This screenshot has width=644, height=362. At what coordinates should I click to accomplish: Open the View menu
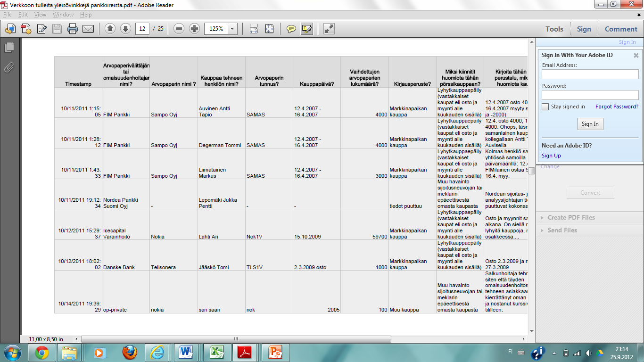[x=40, y=15]
